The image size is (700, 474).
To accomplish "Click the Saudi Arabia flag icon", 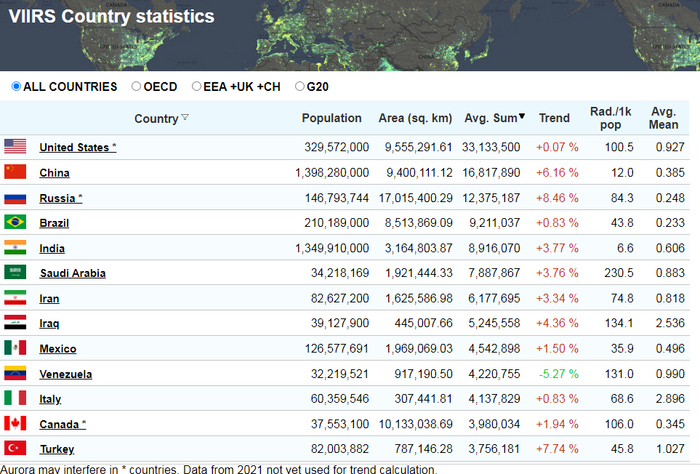I will [x=15, y=272].
